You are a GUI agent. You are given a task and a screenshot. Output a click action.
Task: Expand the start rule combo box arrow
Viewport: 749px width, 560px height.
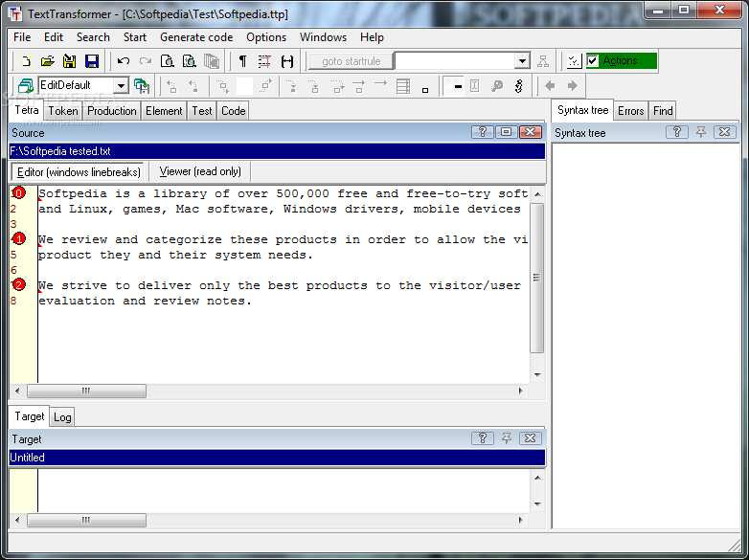click(x=523, y=61)
